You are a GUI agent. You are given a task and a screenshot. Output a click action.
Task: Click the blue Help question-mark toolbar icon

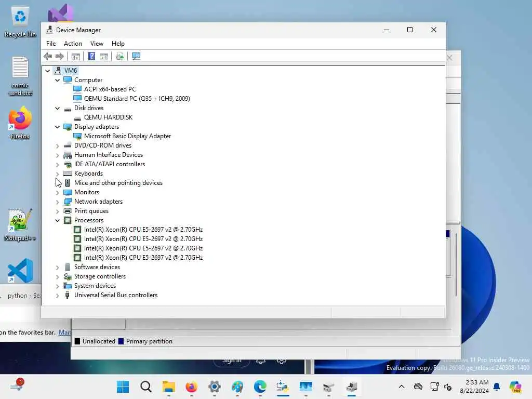pyautogui.click(x=91, y=56)
